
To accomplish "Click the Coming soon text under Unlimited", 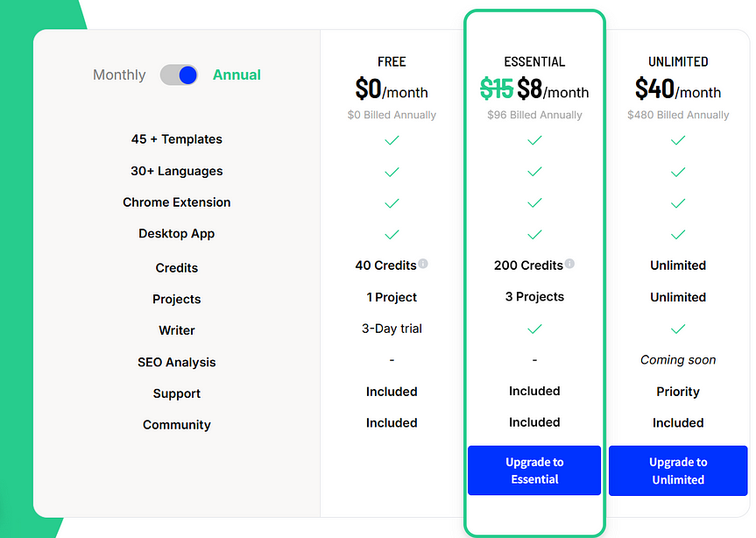I will point(678,360).
